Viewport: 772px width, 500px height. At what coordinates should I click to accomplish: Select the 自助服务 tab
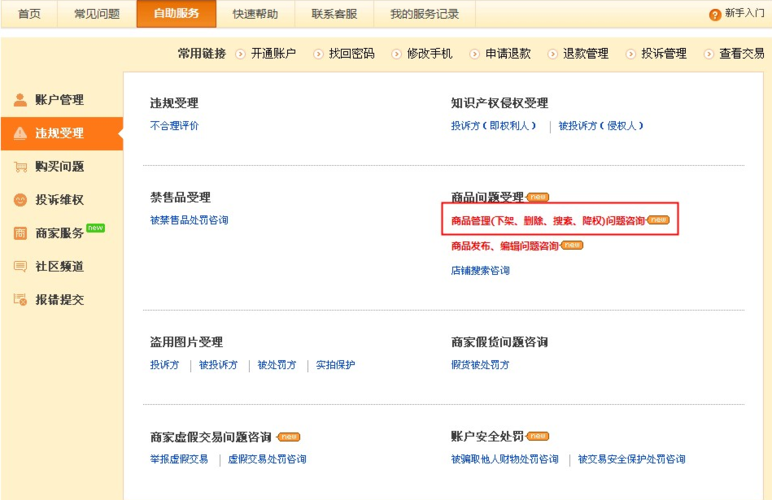click(x=176, y=14)
